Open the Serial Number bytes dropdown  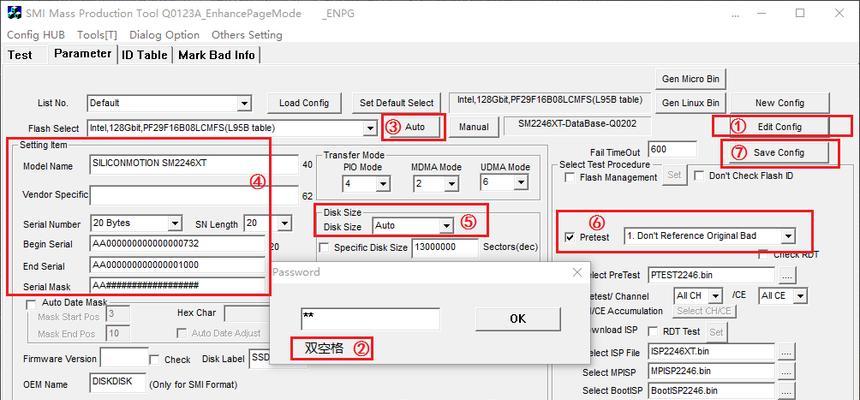(x=175, y=224)
